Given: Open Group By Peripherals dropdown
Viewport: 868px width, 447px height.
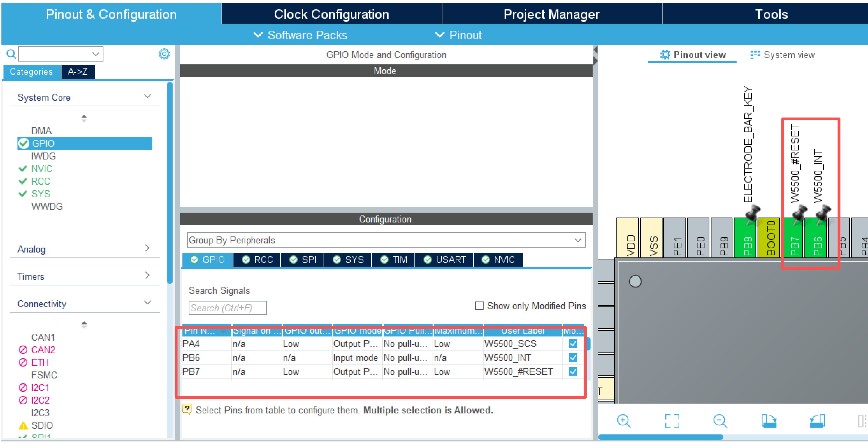Looking at the screenshot, I should coord(386,240).
